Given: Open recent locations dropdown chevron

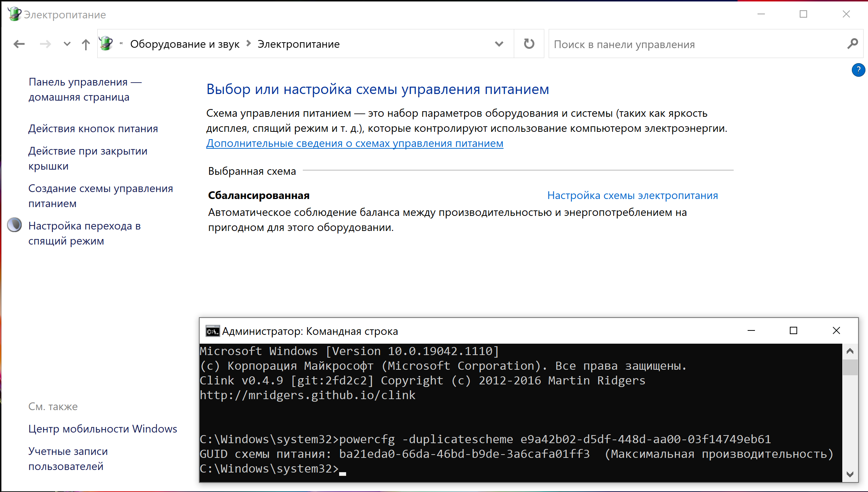Looking at the screenshot, I should tap(67, 44).
